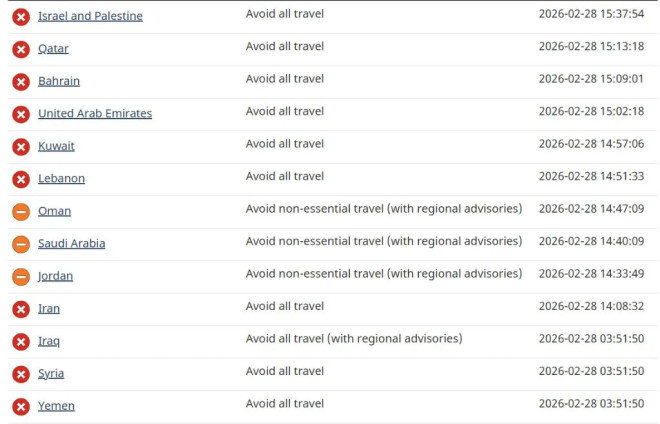Click the Lebanon link

(x=61, y=179)
